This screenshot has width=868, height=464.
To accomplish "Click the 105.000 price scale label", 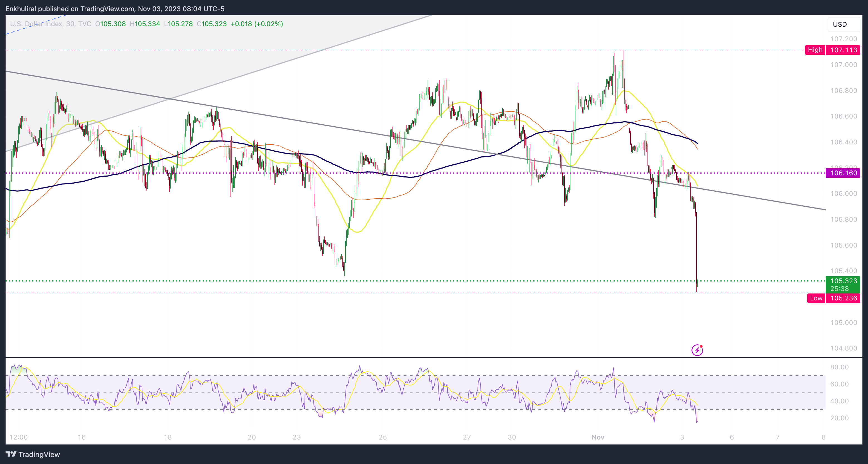I will pos(844,323).
